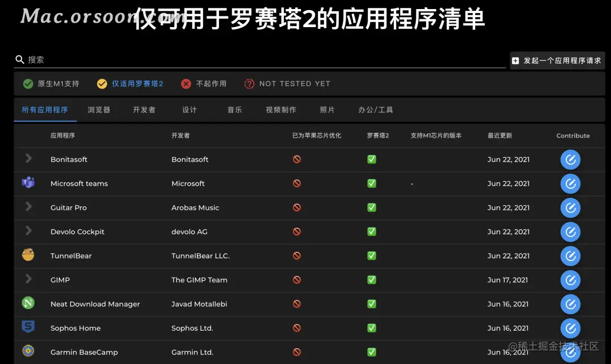Click the Rosetta 2 checkmark for Neat Download Manager
The width and height of the screenshot is (611, 364).
click(372, 304)
